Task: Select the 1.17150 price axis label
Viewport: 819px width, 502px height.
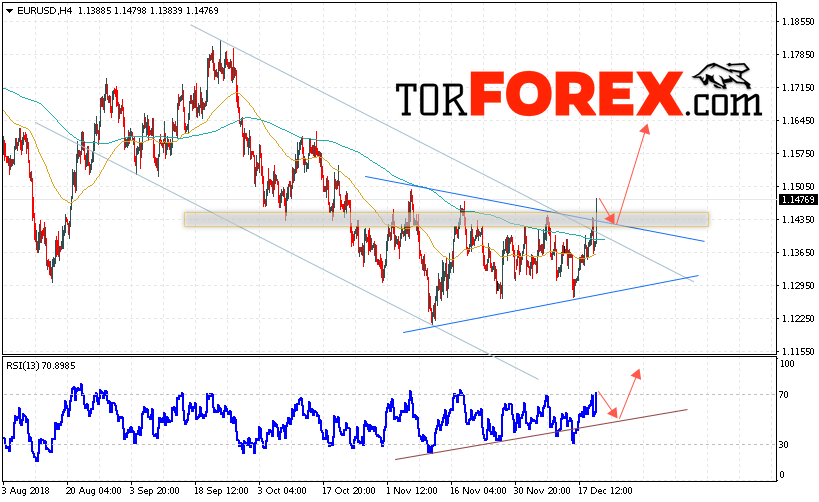Action: pos(798,87)
